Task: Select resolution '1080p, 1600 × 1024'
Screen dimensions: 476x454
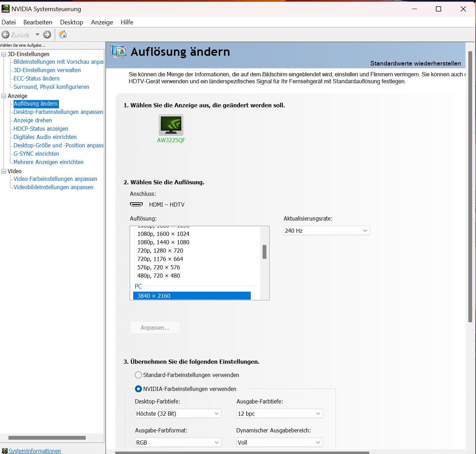Action: 163,234
